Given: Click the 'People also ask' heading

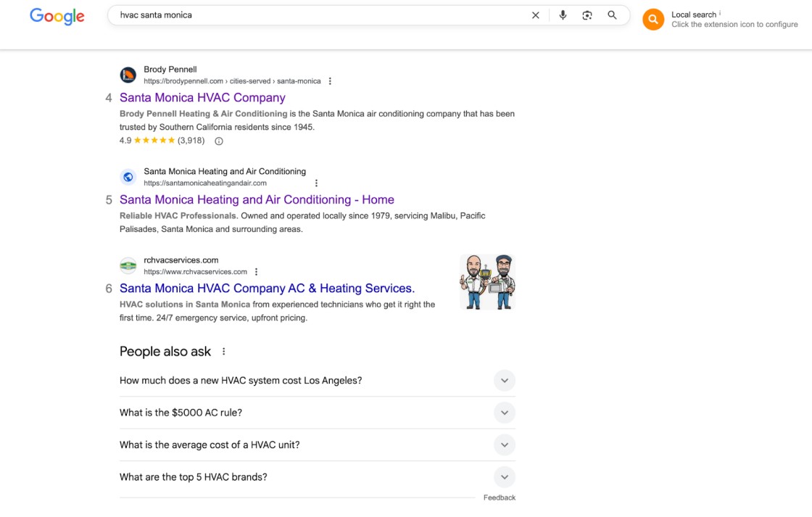Looking at the screenshot, I should pos(165,351).
